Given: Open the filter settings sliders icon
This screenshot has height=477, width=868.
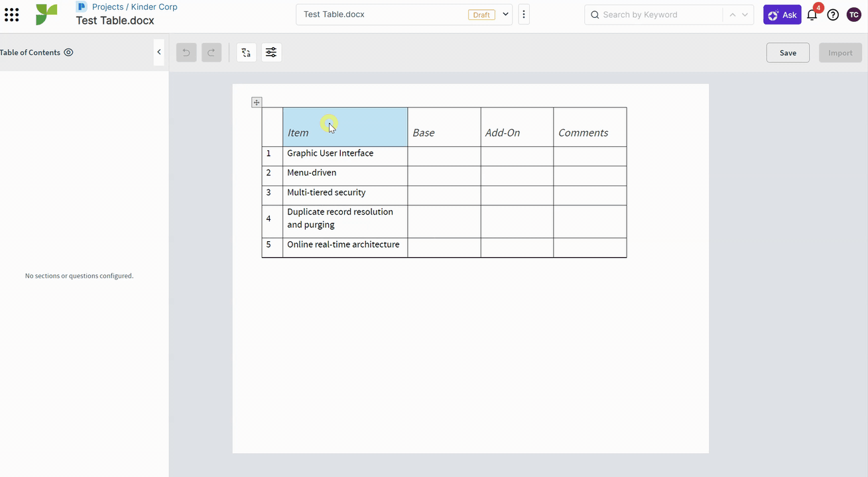Looking at the screenshot, I should 271,52.
